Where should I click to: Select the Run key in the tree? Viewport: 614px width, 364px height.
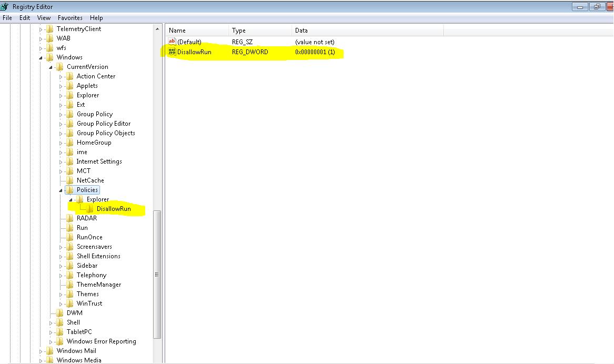pyautogui.click(x=82, y=227)
